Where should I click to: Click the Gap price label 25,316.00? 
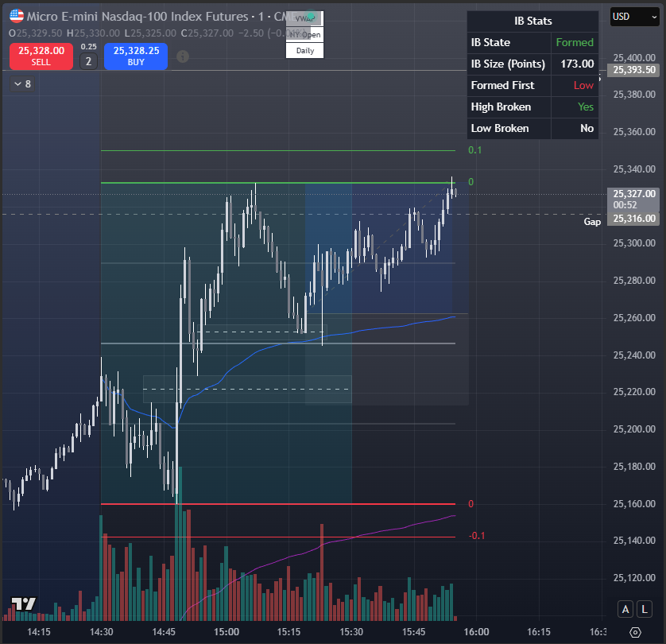[x=633, y=219]
